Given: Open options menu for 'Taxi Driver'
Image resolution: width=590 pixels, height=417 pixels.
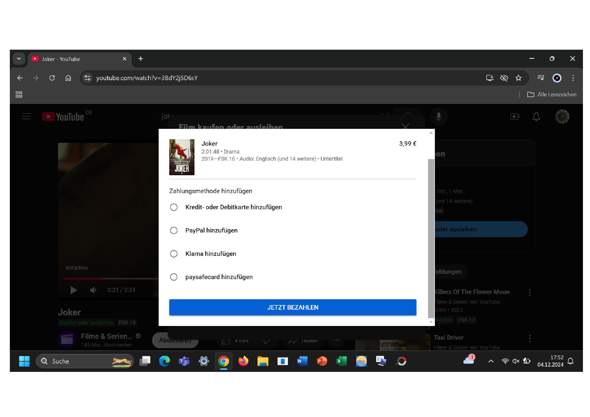Looking at the screenshot, I should [x=530, y=338].
